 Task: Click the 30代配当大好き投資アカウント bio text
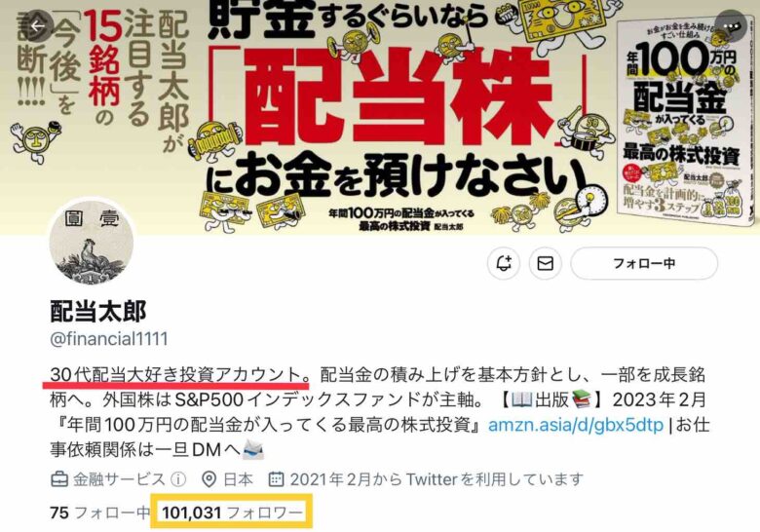click(175, 375)
